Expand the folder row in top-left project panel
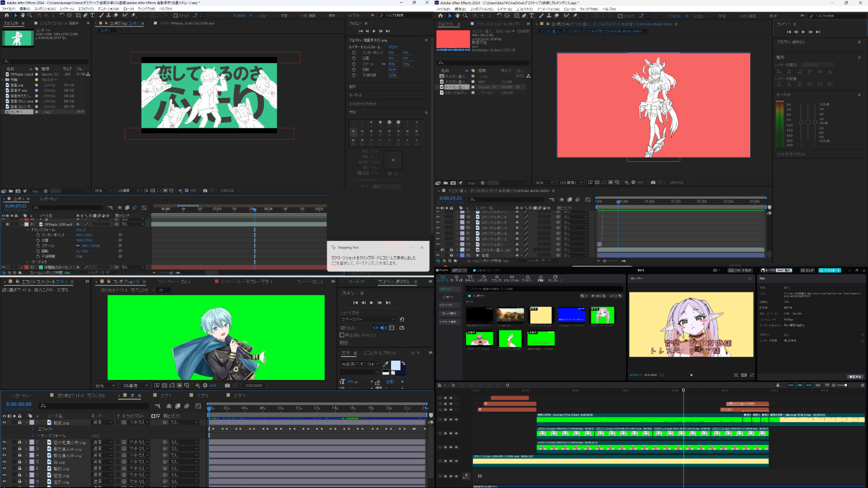The height and width of the screenshot is (488, 868). click(x=3, y=80)
